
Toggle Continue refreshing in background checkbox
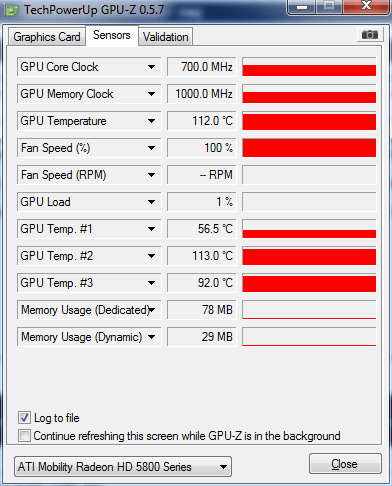point(24,436)
